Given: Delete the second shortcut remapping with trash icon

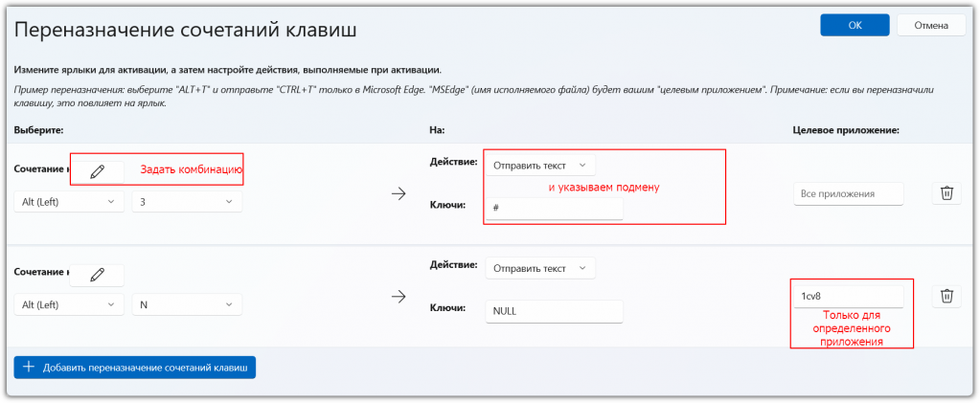Looking at the screenshot, I should [946, 296].
